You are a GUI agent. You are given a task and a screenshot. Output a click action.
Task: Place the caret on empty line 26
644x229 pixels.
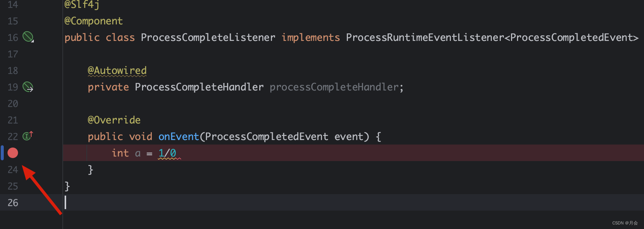point(225,203)
